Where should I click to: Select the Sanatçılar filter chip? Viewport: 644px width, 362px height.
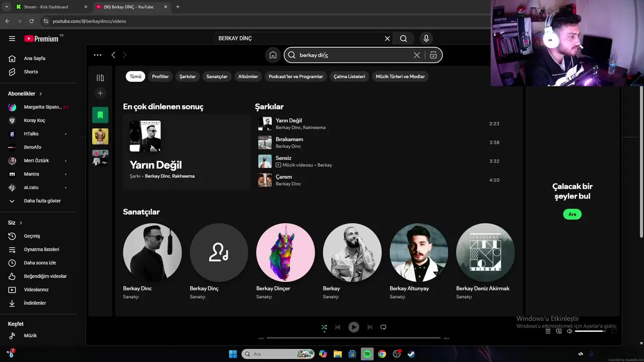[217, 76]
